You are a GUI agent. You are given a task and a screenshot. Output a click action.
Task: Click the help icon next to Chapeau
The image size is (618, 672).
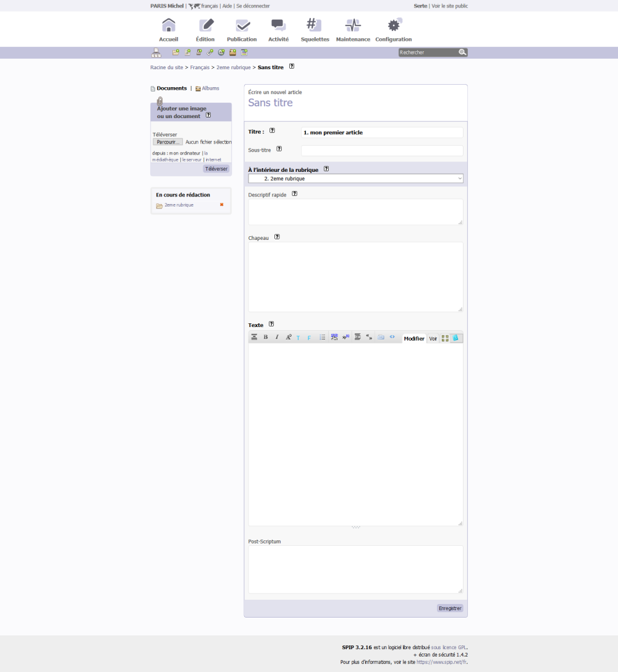pos(277,237)
